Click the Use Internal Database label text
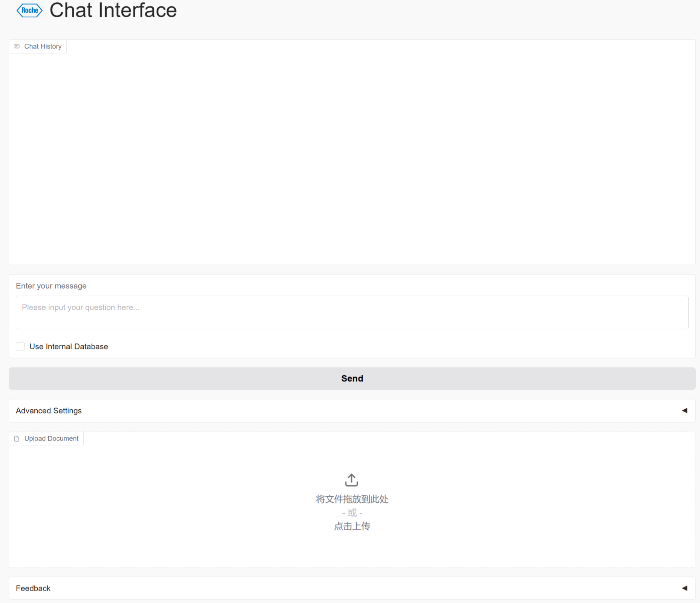 (69, 346)
